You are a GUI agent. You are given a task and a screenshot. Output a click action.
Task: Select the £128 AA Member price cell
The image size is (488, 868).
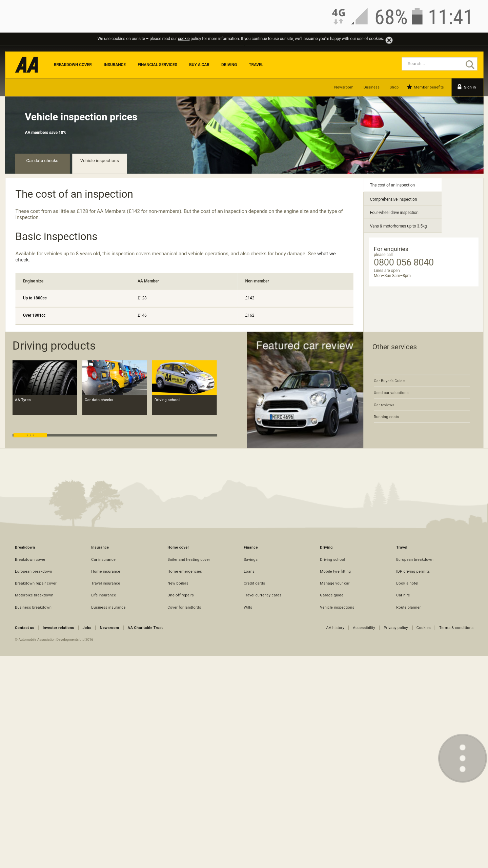point(142,298)
